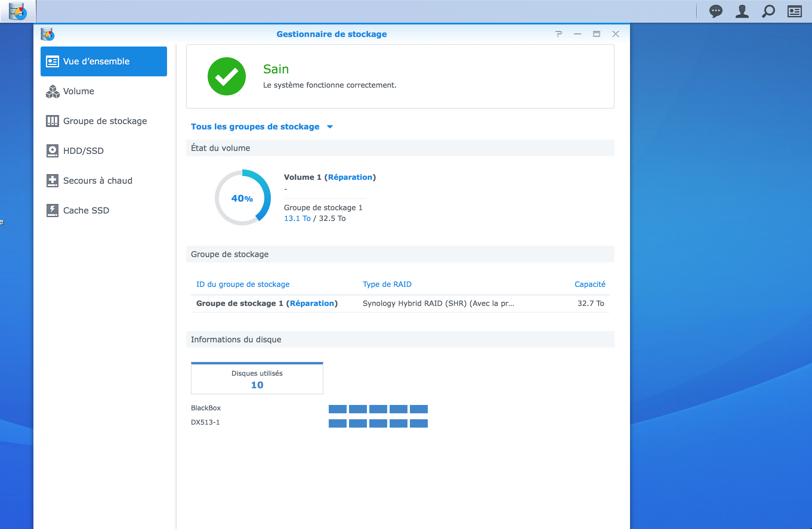Click the Secours à chaud plus icon
Screen dimensions: 812x529
click(52, 180)
